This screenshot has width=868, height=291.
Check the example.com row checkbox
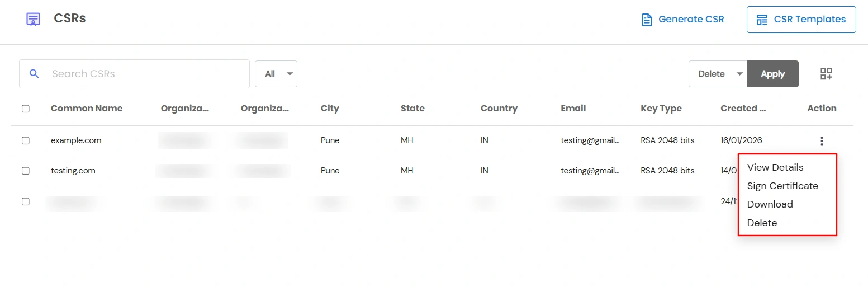tap(26, 140)
